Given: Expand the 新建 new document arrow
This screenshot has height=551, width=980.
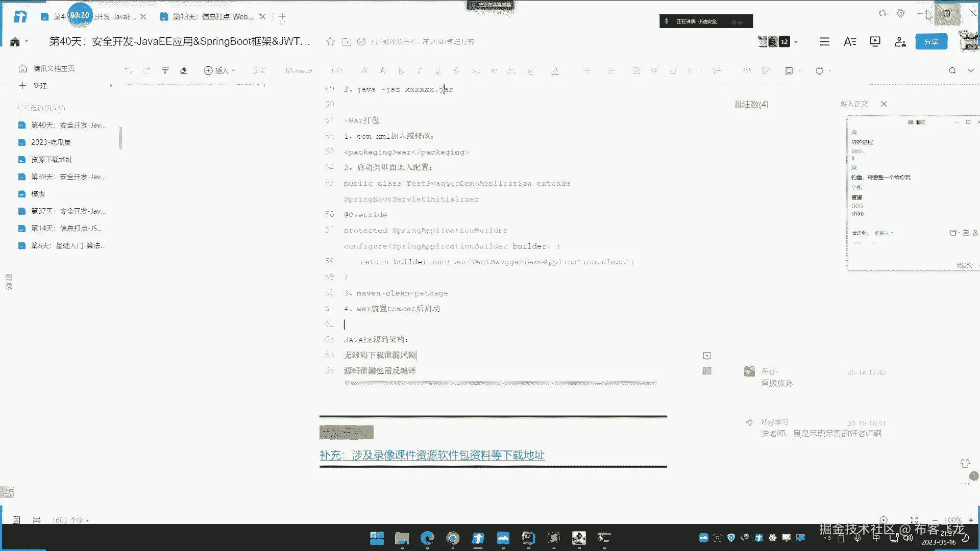Looking at the screenshot, I should pyautogui.click(x=111, y=86).
